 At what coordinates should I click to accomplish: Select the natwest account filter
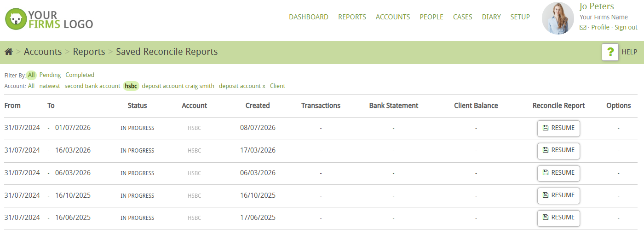50,86
